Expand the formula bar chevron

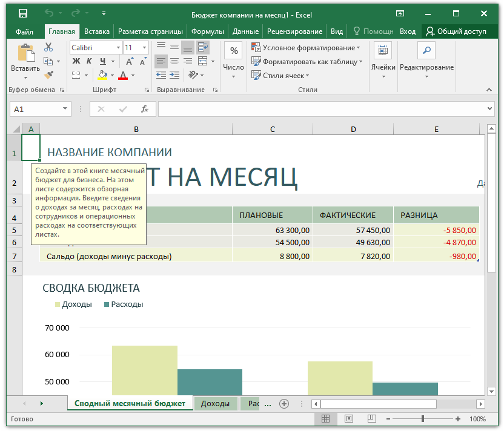pyautogui.click(x=489, y=109)
